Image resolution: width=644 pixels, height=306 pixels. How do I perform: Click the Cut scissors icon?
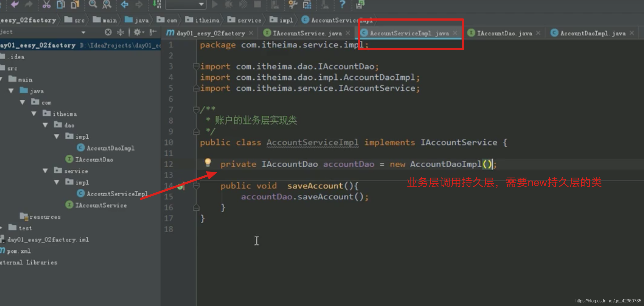point(46,4)
